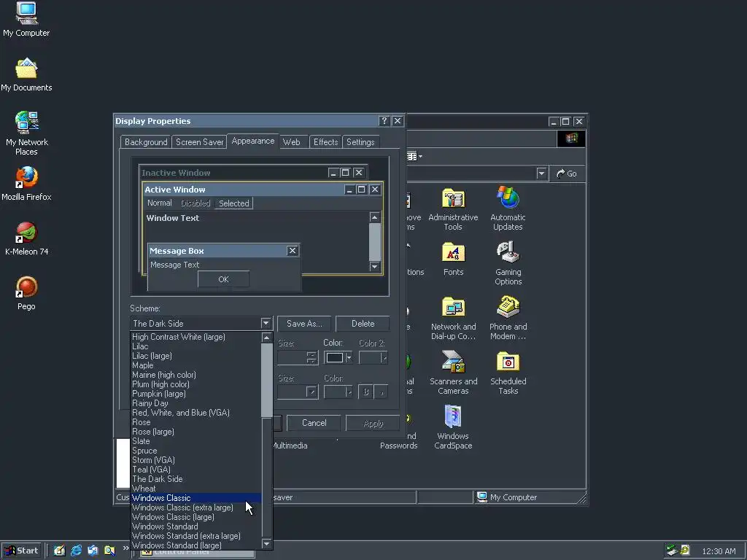Select Maple scheme from list
The width and height of the screenshot is (747, 560).
click(x=196, y=365)
